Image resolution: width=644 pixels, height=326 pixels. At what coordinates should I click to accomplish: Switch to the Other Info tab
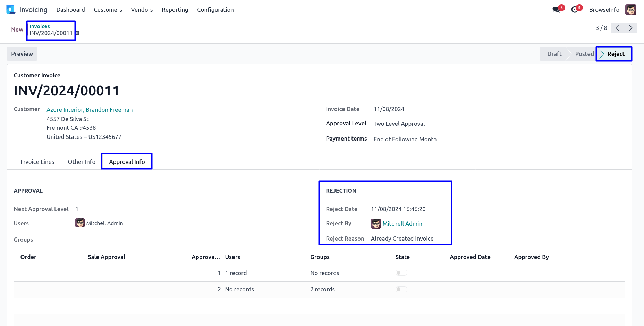click(x=82, y=162)
